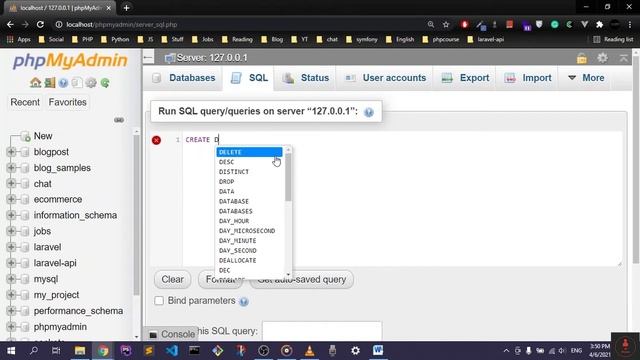
Task: Open the laravel-api database
Action: (x=55, y=263)
